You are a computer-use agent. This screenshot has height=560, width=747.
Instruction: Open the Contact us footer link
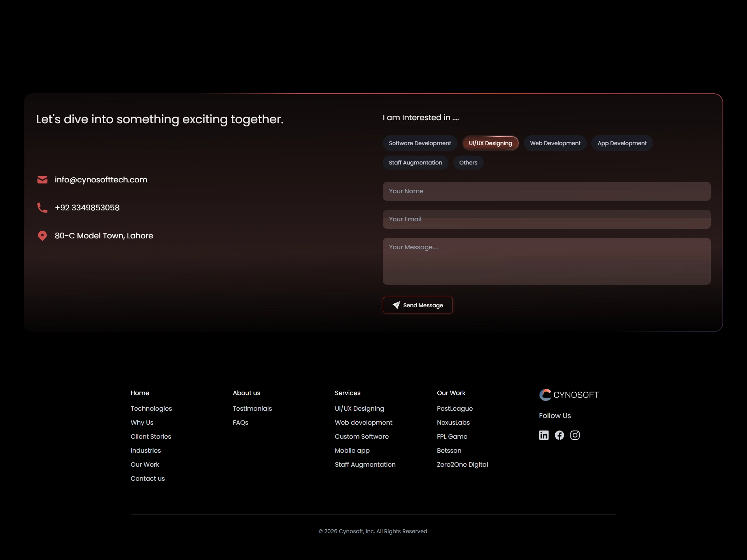147,478
